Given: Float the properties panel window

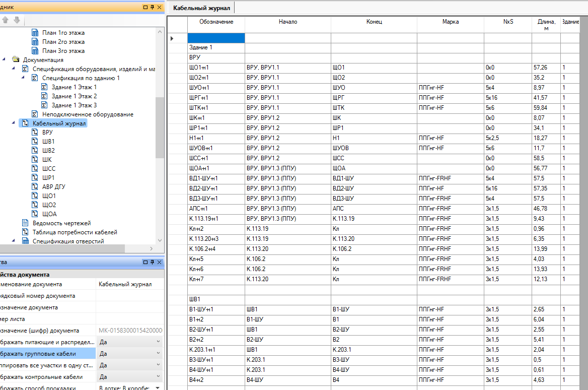Looking at the screenshot, I should [x=145, y=263].
